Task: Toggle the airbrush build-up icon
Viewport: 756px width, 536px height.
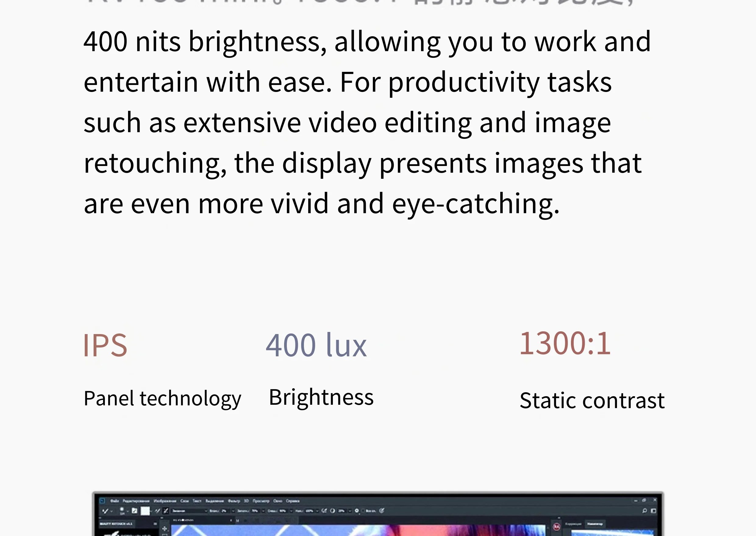Action: [x=324, y=511]
